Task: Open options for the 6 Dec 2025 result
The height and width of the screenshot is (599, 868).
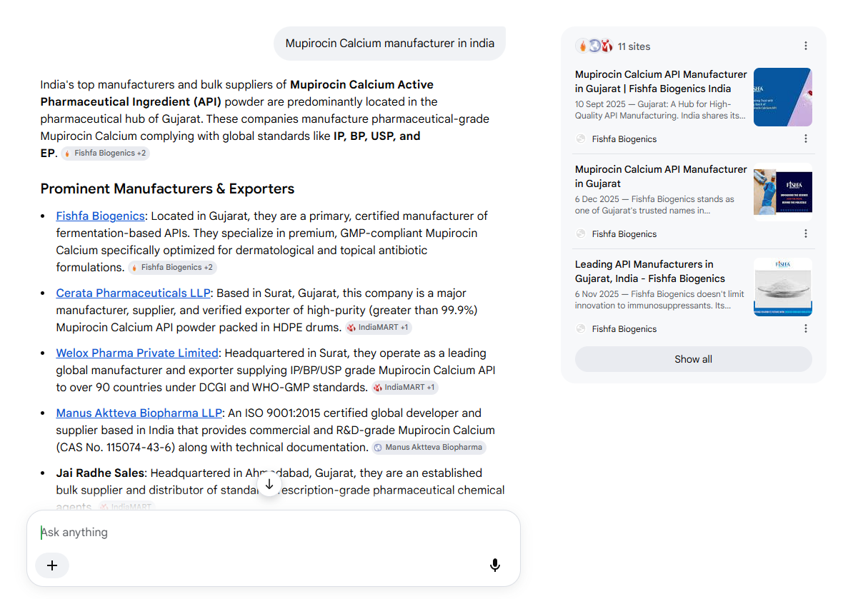Action: point(806,234)
